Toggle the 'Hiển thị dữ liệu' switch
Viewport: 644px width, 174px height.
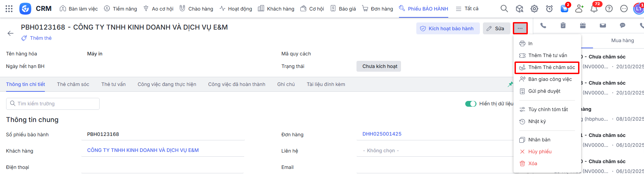tap(471, 104)
